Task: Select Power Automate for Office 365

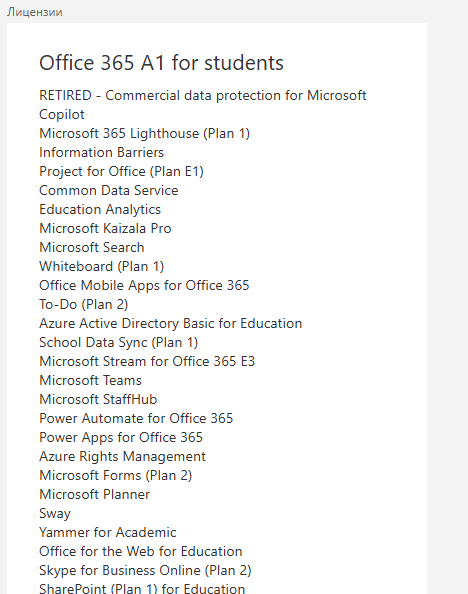Action: 136,418
